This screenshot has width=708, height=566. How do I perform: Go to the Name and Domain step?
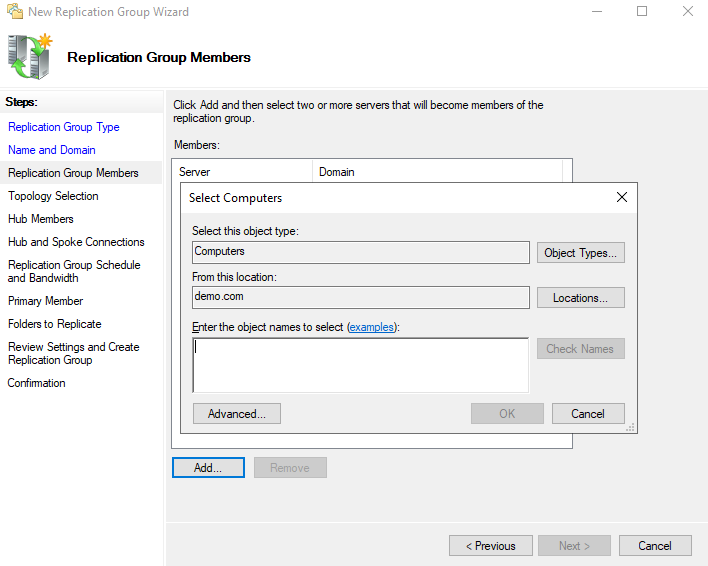tap(52, 150)
